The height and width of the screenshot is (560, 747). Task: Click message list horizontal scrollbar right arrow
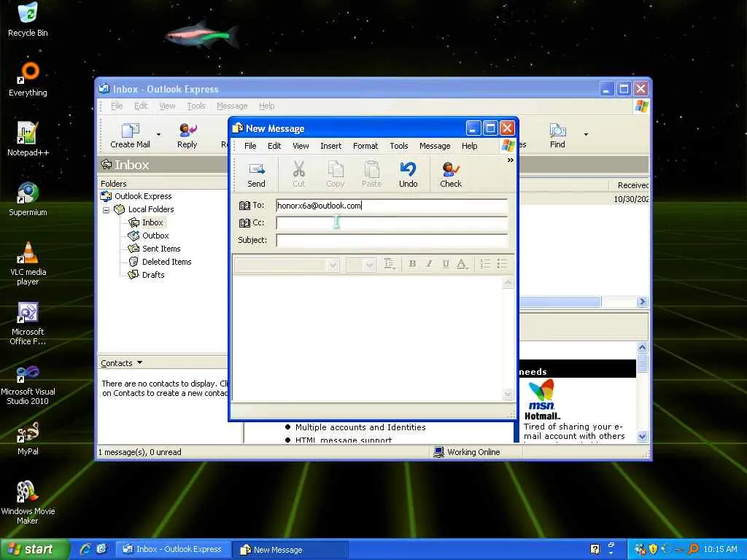pyautogui.click(x=642, y=301)
